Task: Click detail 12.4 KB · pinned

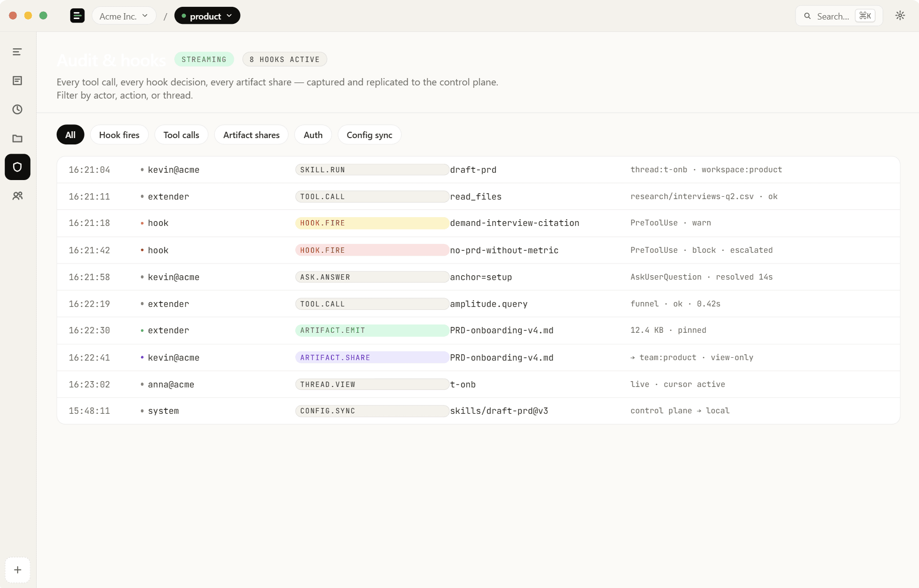Action: click(x=668, y=330)
